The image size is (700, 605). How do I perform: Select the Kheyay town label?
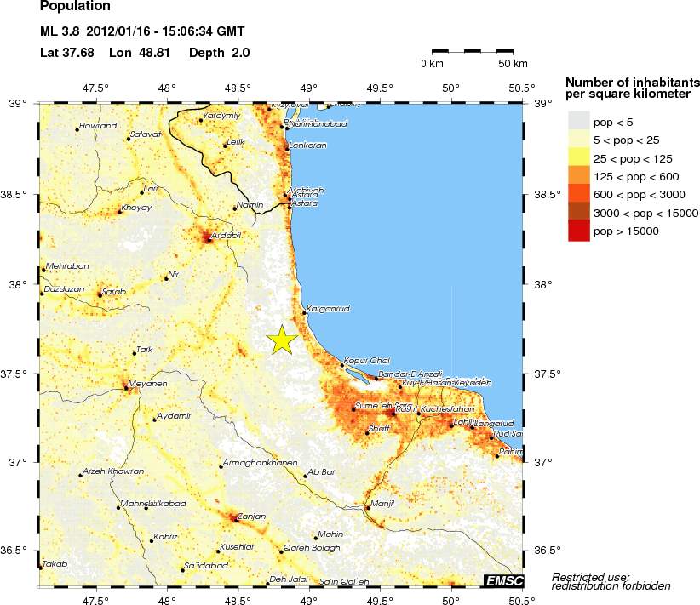(x=136, y=208)
